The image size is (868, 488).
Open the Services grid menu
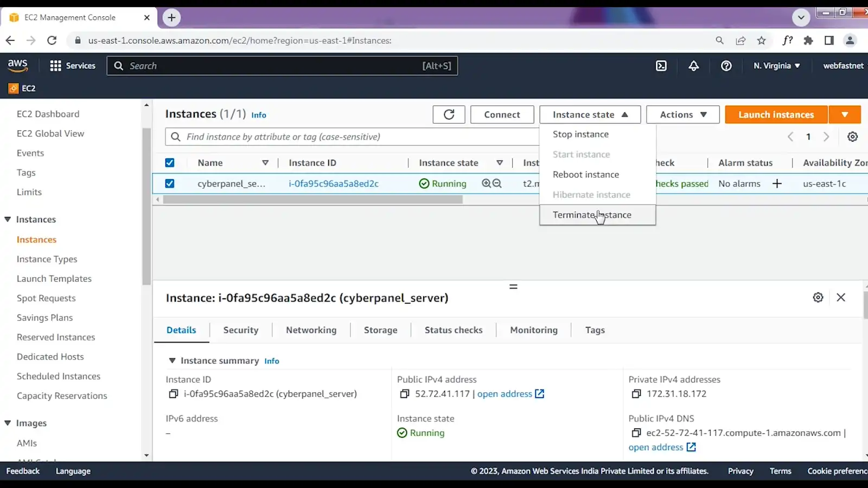coord(72,66)
